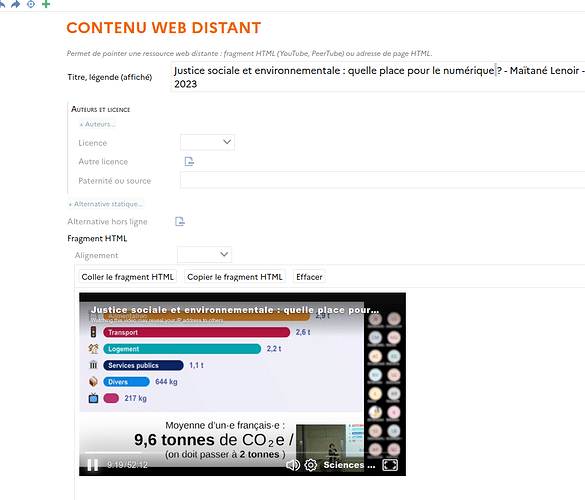
Task: Click the Copier le fragment HTML button
Action: pos(235,277)
